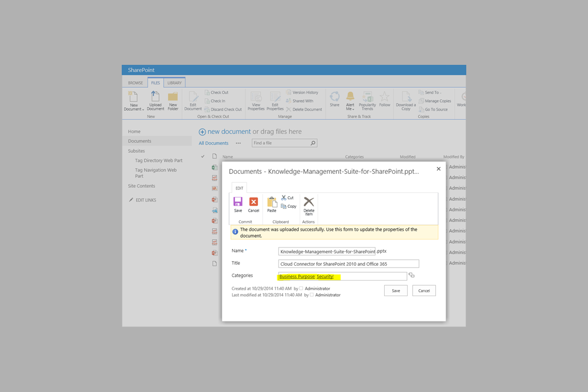Image resolution: width=588 pixels, height=392 pixels.
Task: Click the Download a Copy icon
Action: (406, 96)
